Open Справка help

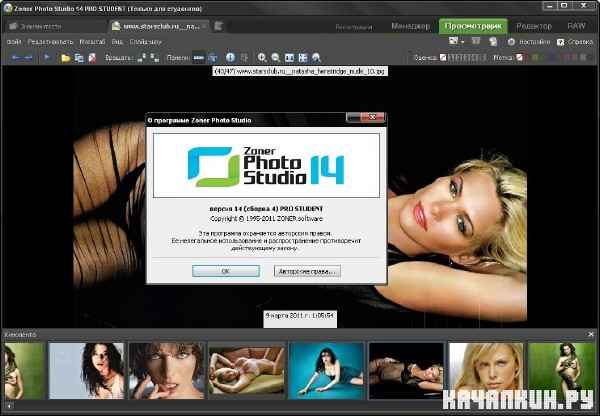(575, 42)
